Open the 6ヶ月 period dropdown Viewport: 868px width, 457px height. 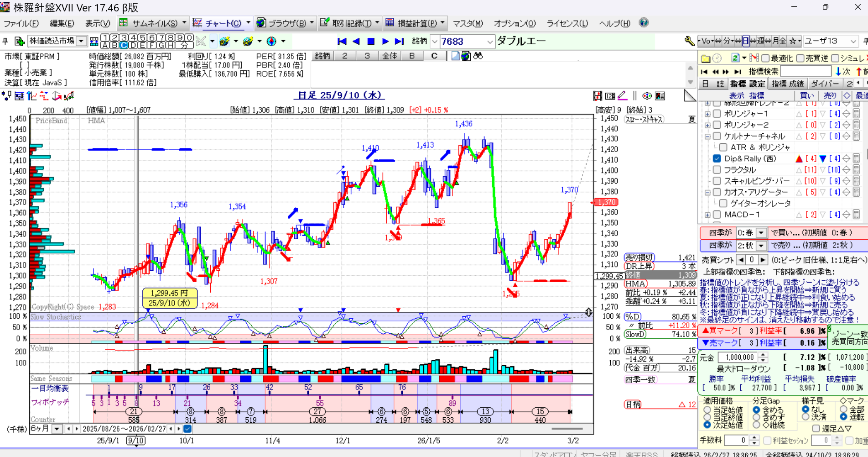coord(57,429)
